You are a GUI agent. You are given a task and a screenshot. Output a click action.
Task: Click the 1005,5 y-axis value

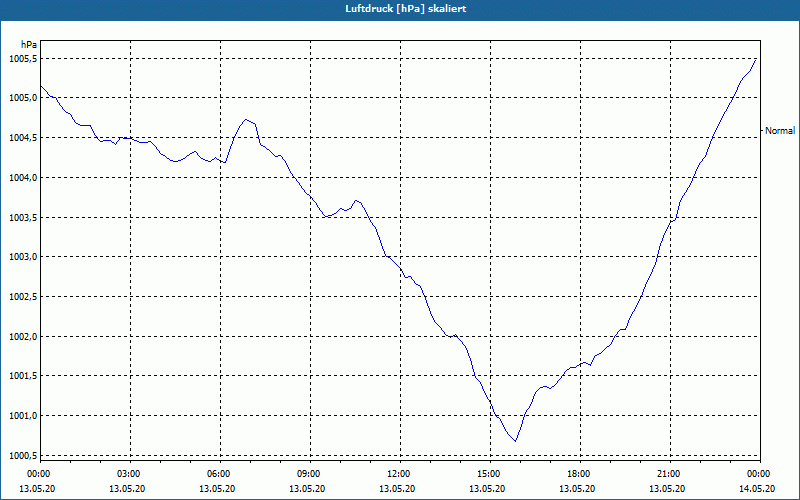(22, 59)
